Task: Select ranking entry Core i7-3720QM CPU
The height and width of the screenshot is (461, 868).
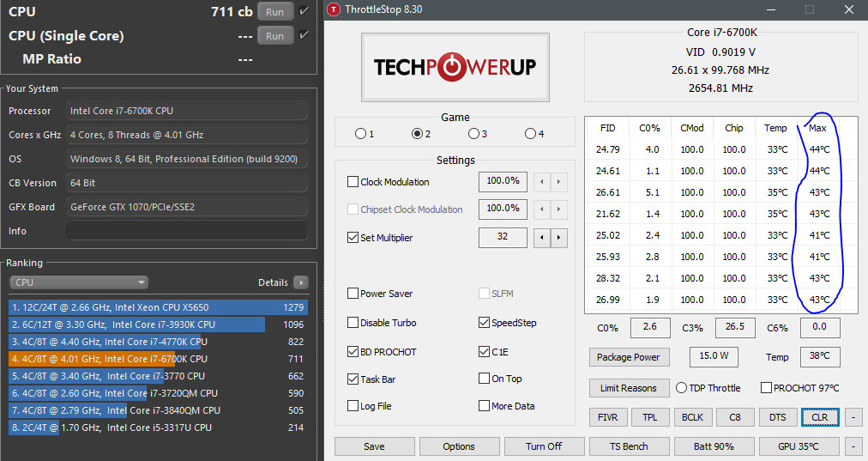Action: click(x=158, y=393)
